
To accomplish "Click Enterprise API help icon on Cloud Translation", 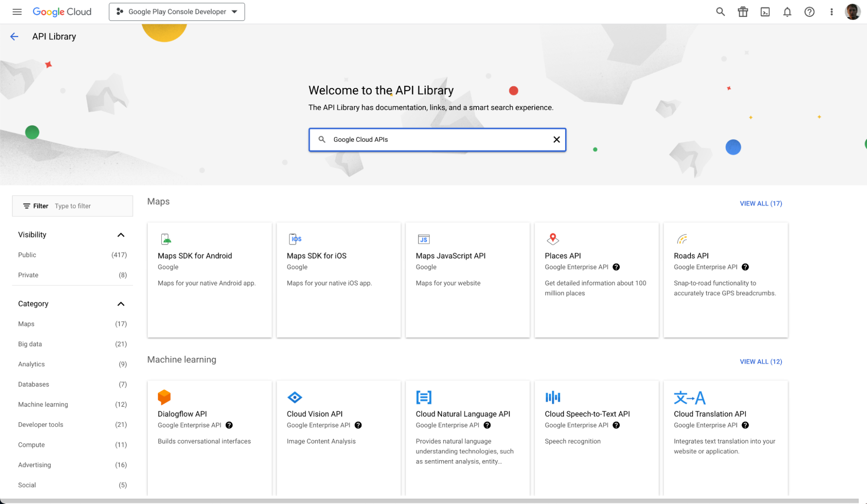I will [745, 425].
